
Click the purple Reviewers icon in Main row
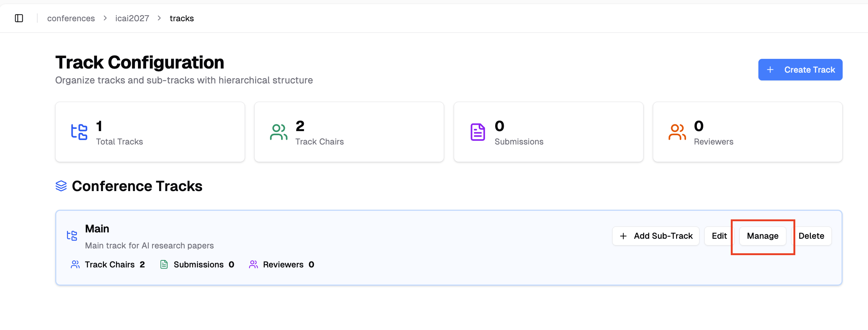254,264
